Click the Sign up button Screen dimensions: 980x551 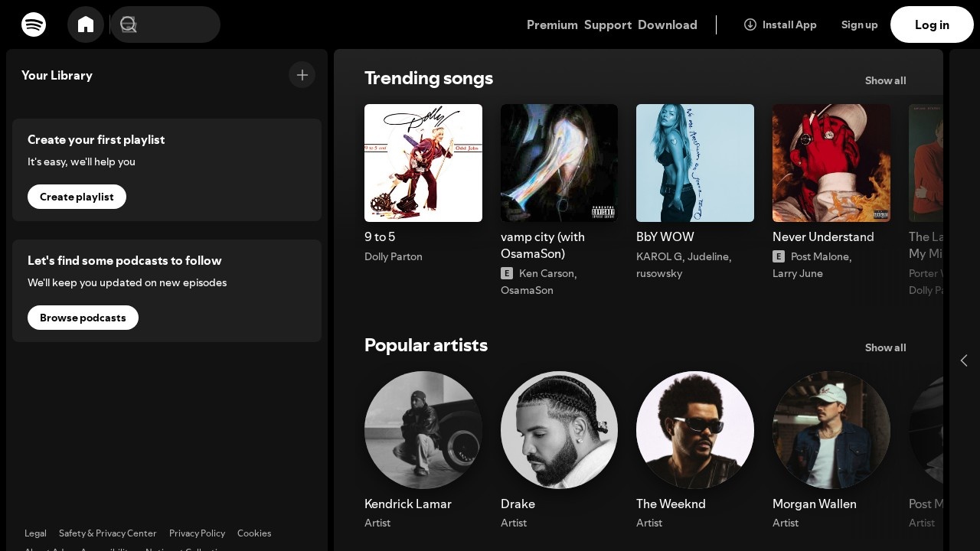[x=860, y=24]
